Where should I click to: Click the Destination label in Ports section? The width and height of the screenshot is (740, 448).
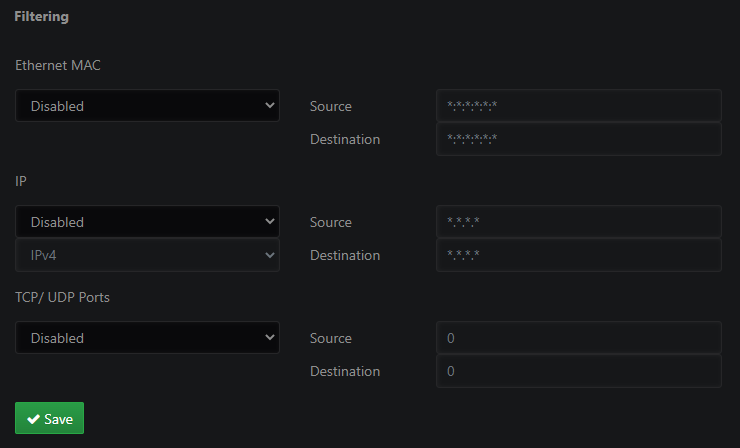pos(345,371)
